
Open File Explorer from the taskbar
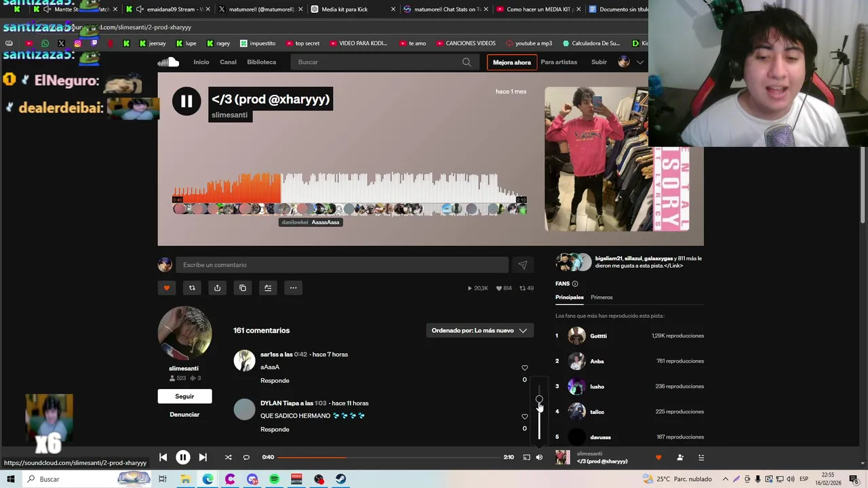click(x=185, y=479)
